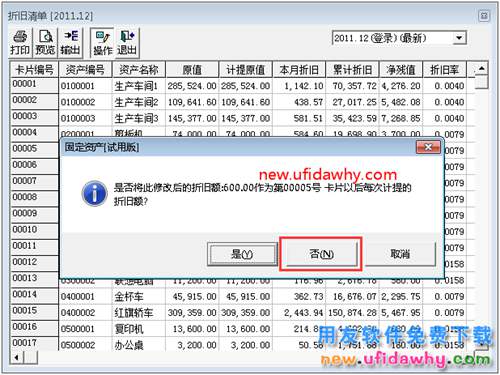Click asset name 红旗轿车 cell
500x375 pixels.
coord(139,313)
